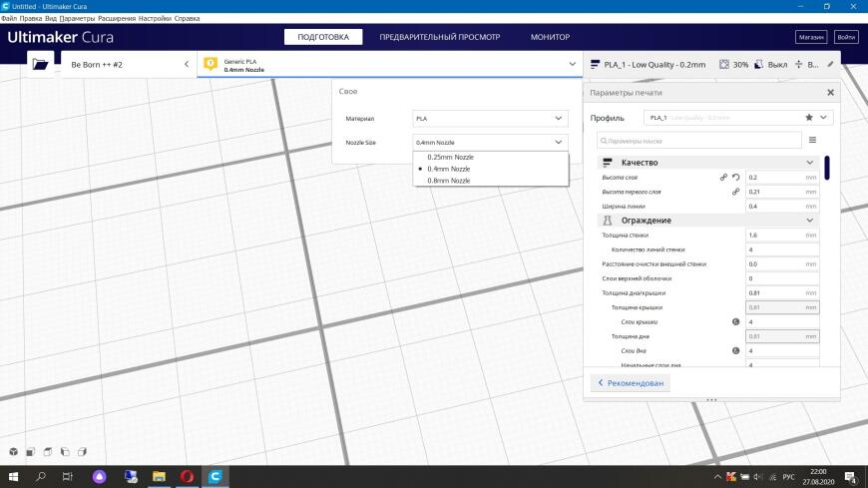The image size is (868, 488).
Task: Open the Расширения menu
Action: click(x=117, y=18)
